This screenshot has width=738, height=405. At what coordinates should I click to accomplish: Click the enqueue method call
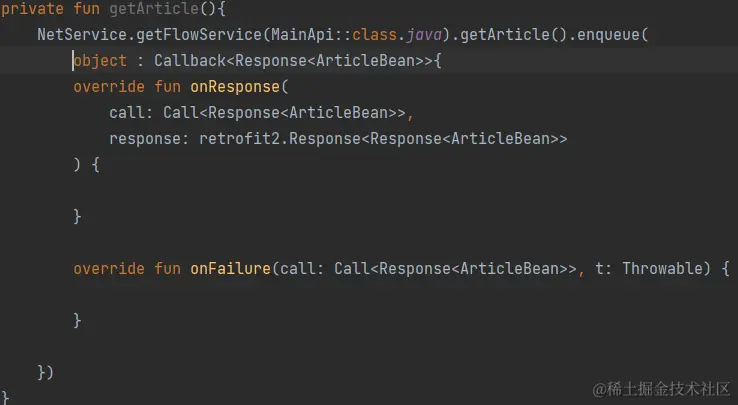[x=608, y=34]
